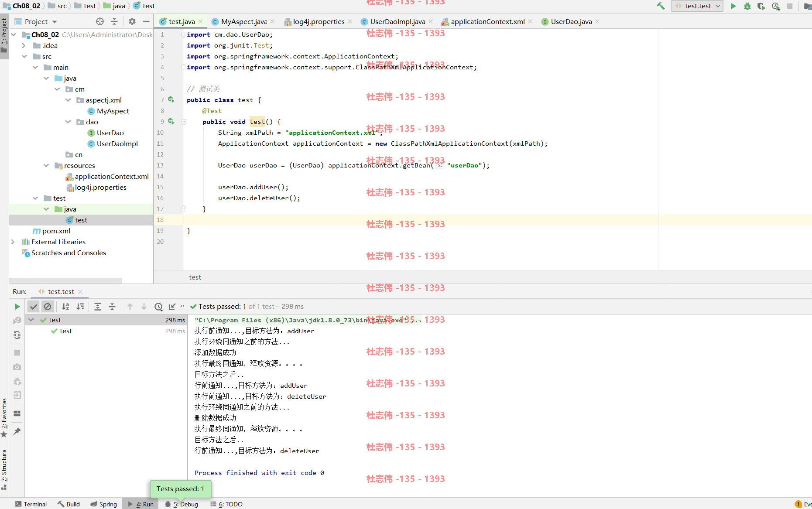Collapse the main folder node
This screenshot has height=509, width=812.
tap(35, 67)
